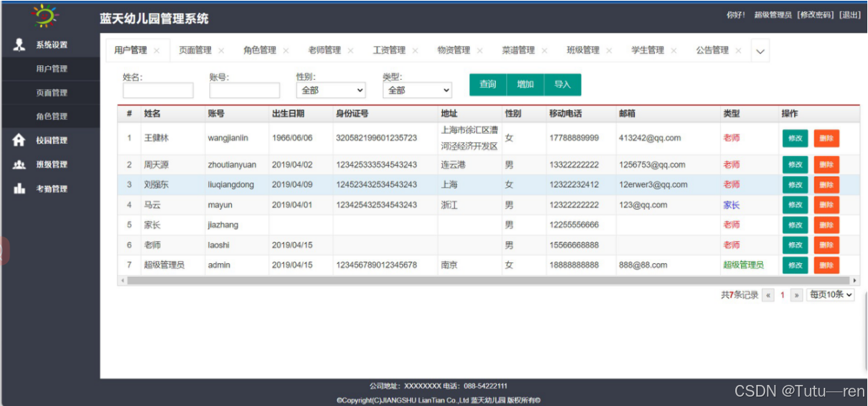Open the 每页10条 page size dropdown
Image resolution: width=868 pixels, height=406 pixels.
click(830, 295)
